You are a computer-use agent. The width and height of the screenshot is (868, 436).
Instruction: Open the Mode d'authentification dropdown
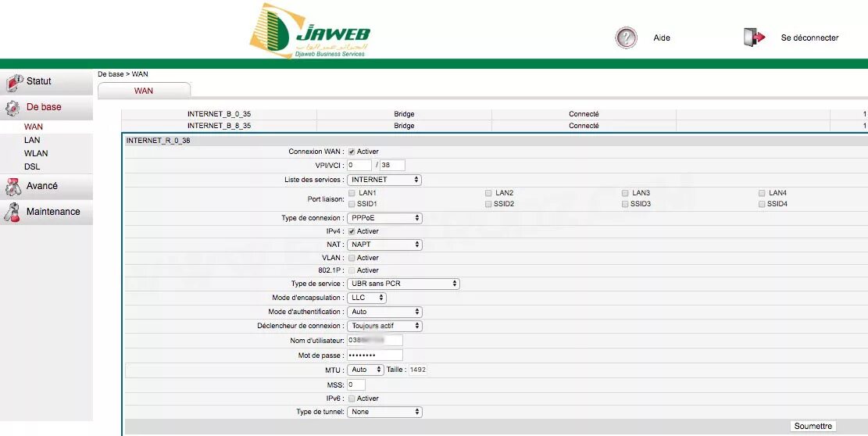pyautogui.click(x=384, y=312)
